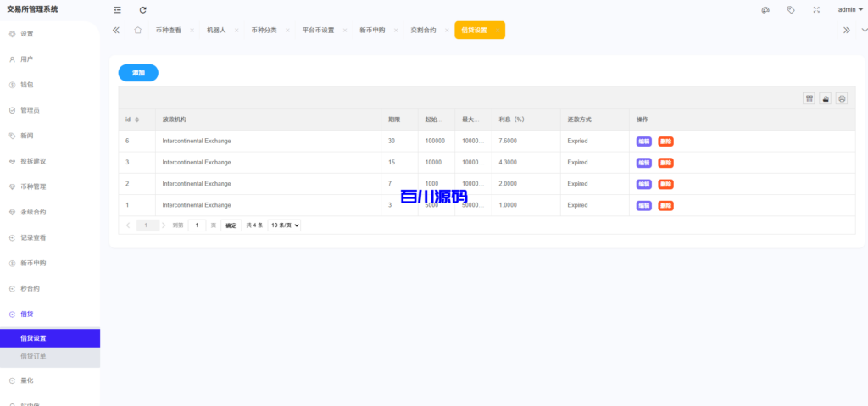Image resolution: width=868 pixels, height=406 pixels.
Task: Close the 新币申购 tab
Action: (x=396, y=31)
